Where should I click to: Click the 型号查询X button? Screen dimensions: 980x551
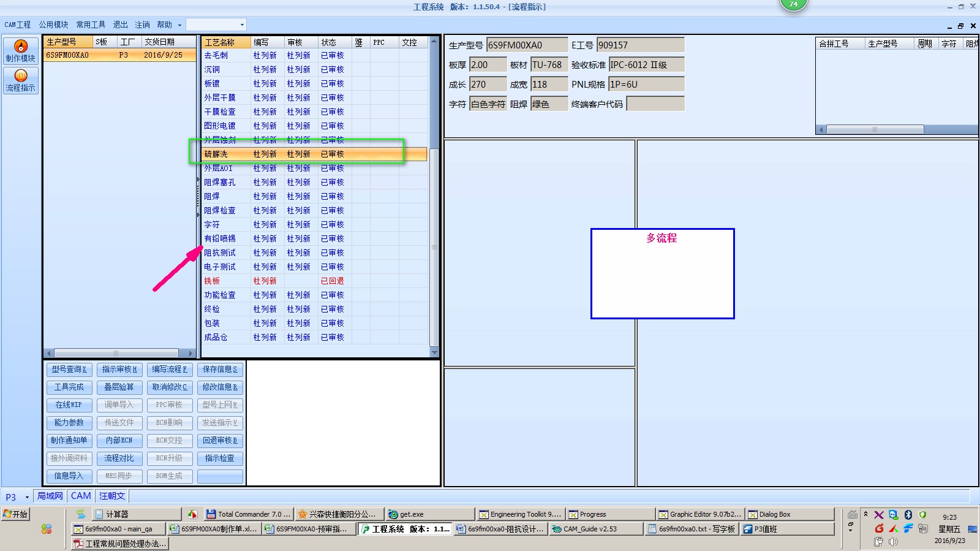coord(69,370)
